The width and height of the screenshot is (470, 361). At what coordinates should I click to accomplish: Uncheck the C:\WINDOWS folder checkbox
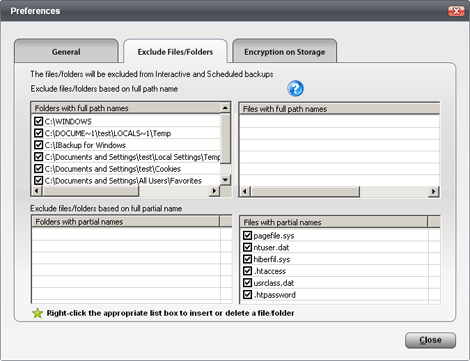pyautogui.click(x=39, y=121)
